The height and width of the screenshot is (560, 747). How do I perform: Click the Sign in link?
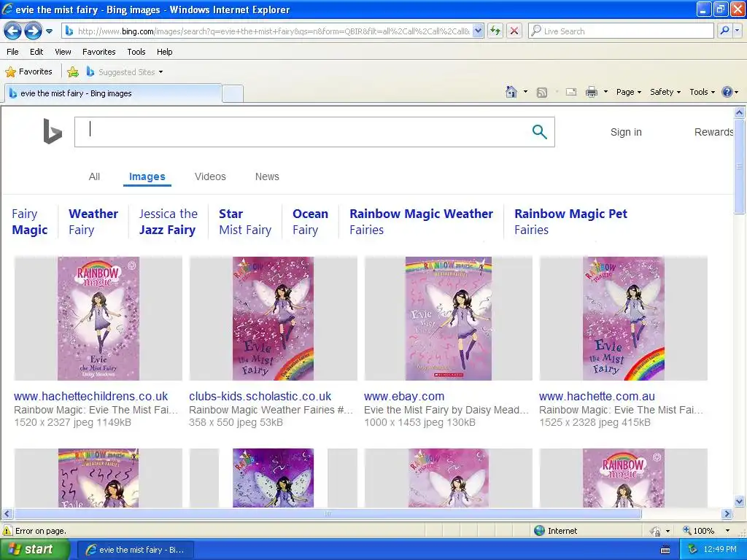coord(626,133)
